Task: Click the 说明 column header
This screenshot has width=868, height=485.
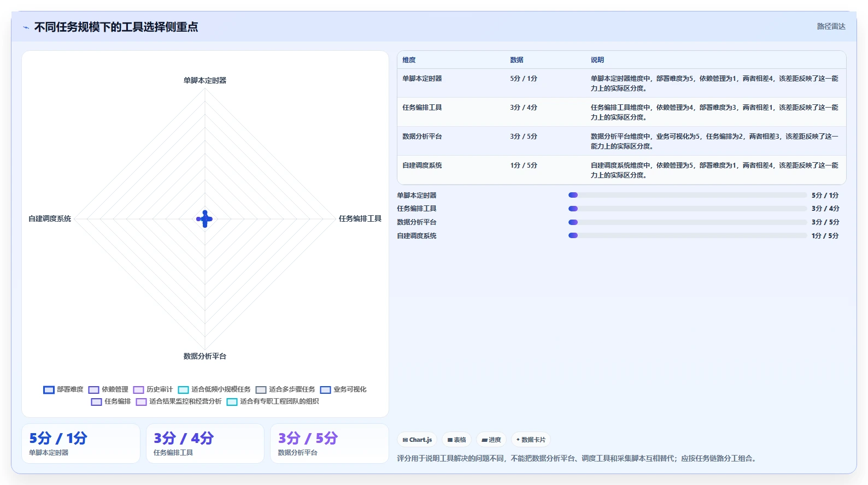Action: point(597,60)
